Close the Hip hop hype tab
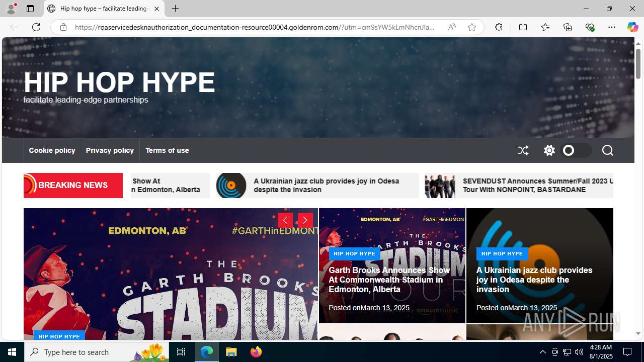The image size is (644, 362). coord(156,9)
